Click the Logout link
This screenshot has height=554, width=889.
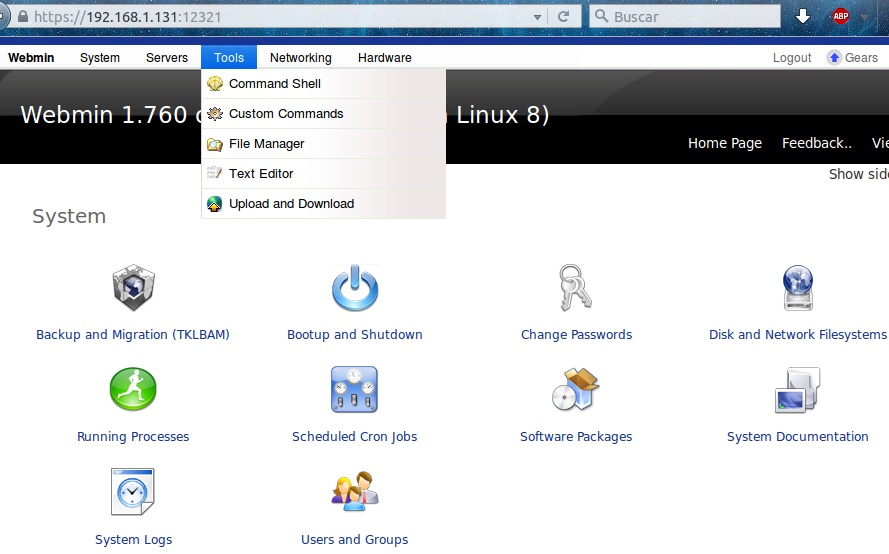792,58
